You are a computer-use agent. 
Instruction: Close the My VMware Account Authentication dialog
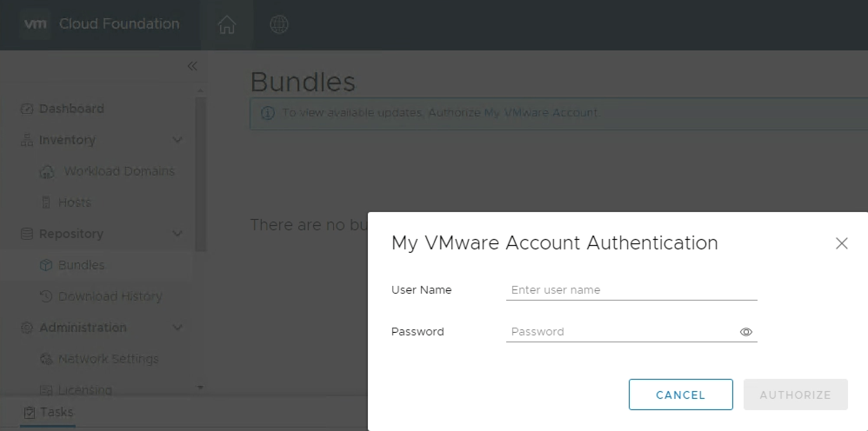tap(841, 243)
